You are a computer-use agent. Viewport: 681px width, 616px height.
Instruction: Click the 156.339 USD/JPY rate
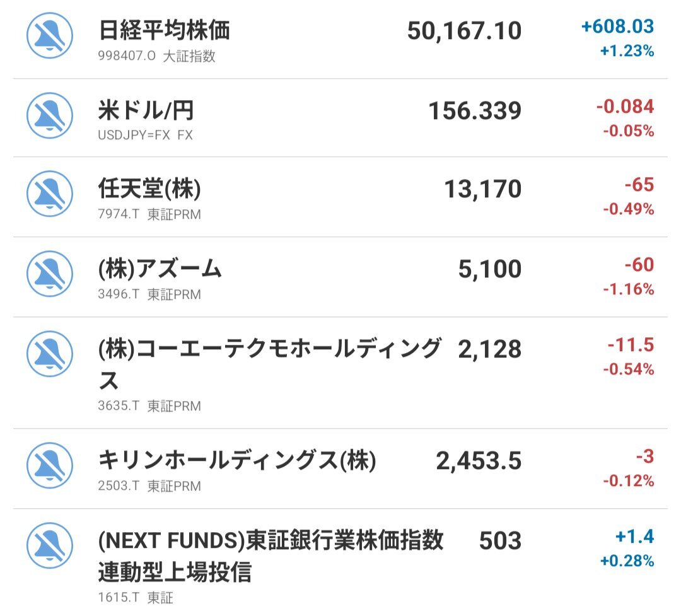[475, 111]
